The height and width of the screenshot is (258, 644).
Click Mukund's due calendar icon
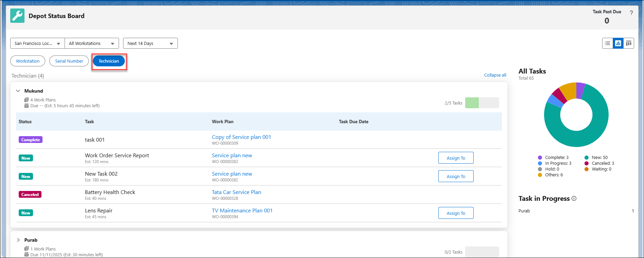pyautogui.click(x=27, y=106)
